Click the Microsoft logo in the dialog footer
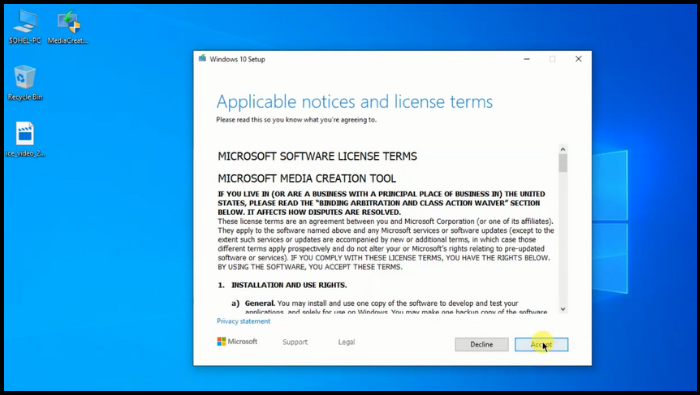Image resolution: width=700 pixels, height=395 pixels. tap(237, 341)
